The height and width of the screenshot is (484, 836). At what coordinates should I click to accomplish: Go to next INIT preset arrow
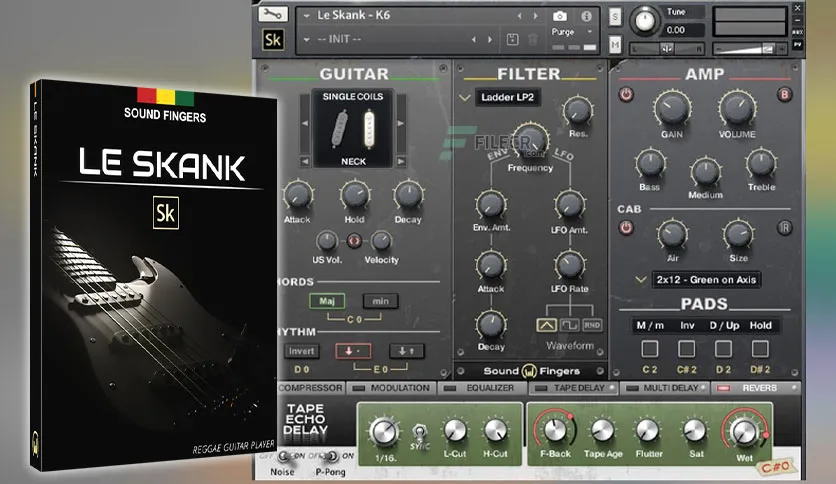(x=490, y=39)
